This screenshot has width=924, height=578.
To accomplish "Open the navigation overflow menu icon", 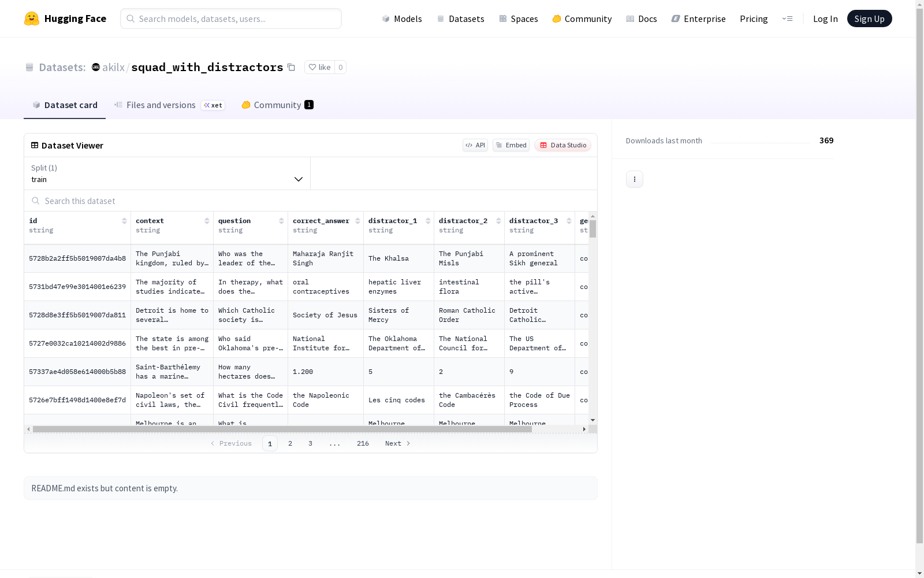I will point(787,18).
